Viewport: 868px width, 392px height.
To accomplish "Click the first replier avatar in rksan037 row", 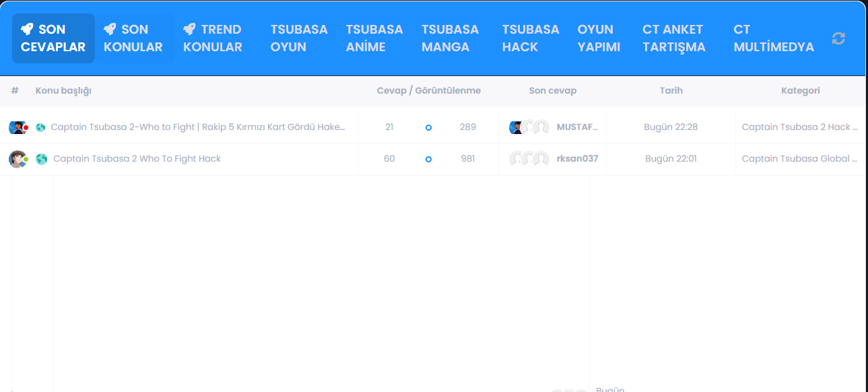I will pos(516,159).
